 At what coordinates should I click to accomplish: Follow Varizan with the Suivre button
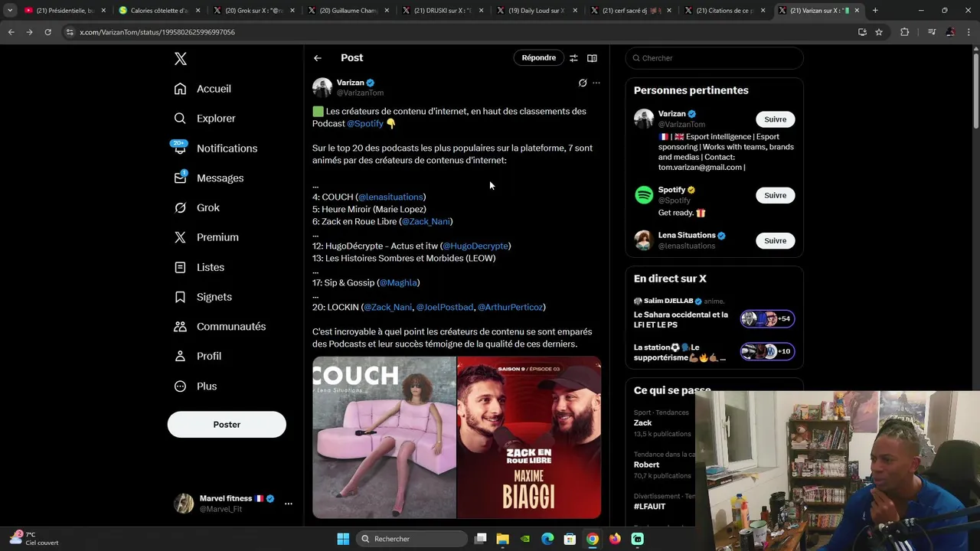click(x=775, y=119)
